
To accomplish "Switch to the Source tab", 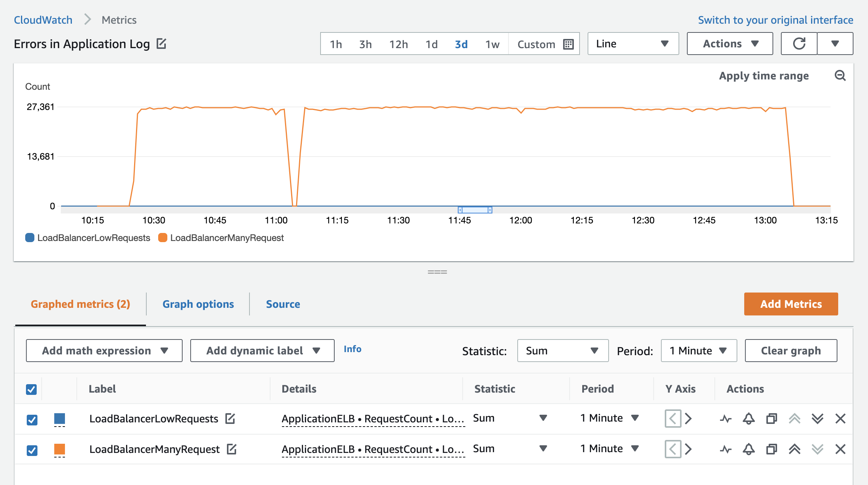I will tap(283, 304).
